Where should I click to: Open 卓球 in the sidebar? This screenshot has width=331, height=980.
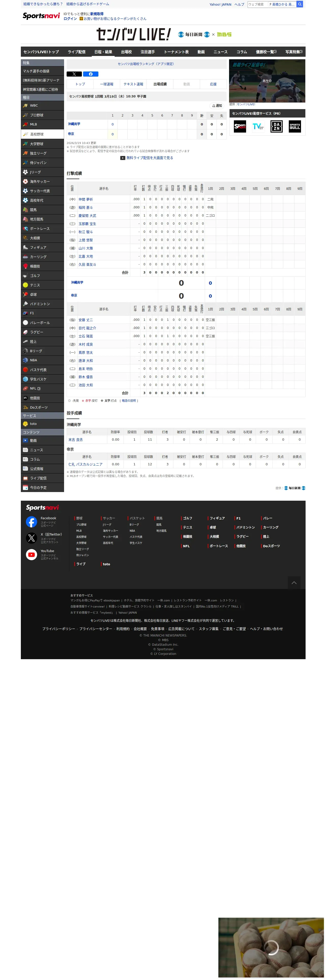click(42, 294)
